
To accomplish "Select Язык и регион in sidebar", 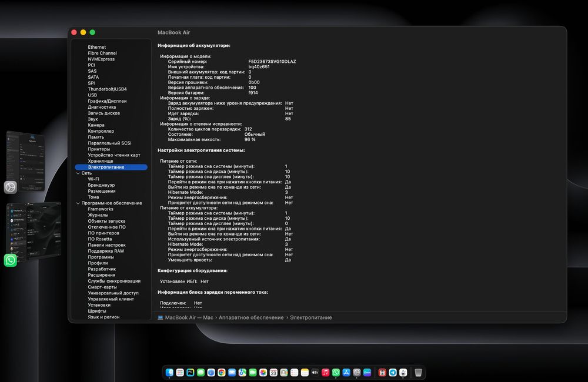I will (103, 317).
